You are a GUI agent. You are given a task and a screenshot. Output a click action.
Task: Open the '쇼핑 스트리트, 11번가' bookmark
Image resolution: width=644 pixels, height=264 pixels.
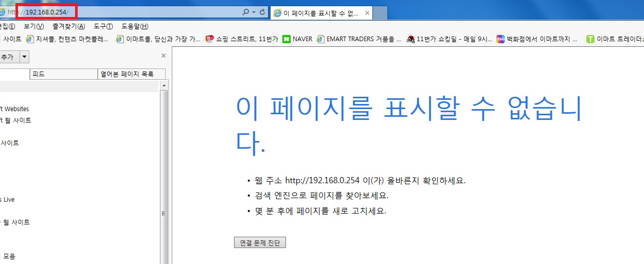(242, 39)
